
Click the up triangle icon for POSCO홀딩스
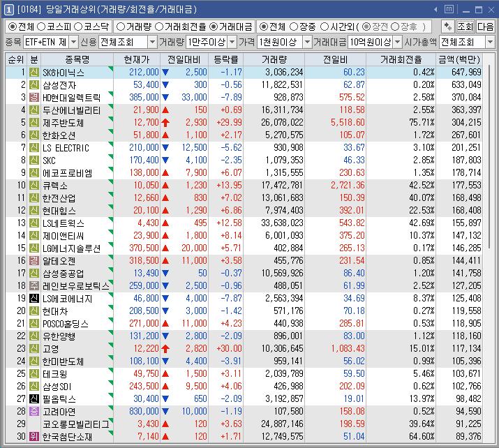[165, 324]
